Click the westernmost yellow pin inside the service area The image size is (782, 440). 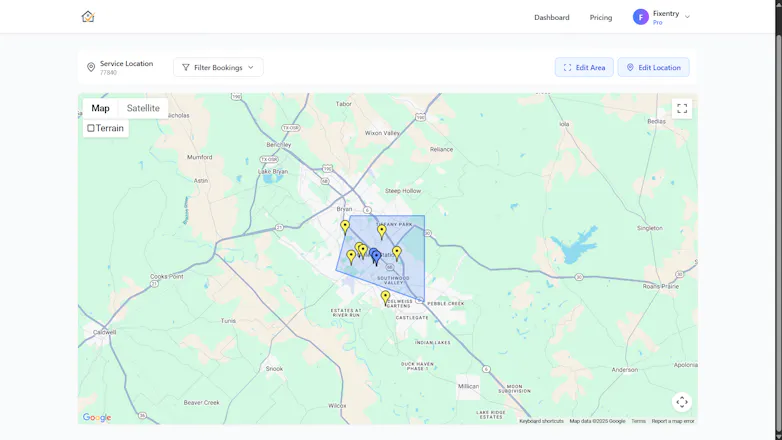pyautogui.click(x=351, y=256)
